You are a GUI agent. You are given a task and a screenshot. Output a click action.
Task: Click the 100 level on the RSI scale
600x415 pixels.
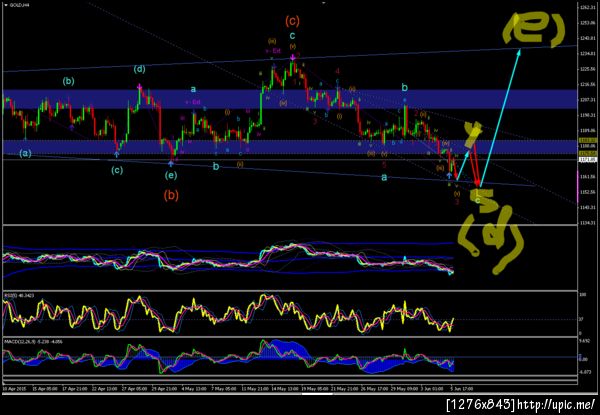(583, 295)
